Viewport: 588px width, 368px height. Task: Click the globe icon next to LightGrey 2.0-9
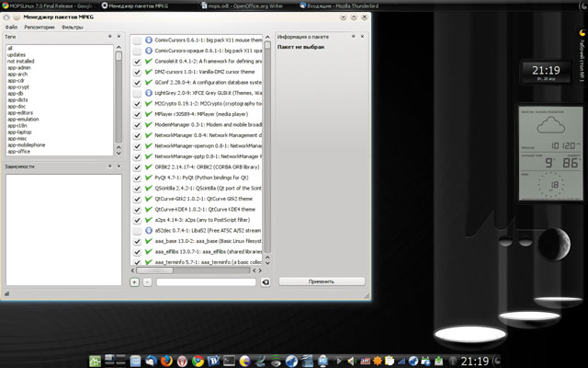149,93
